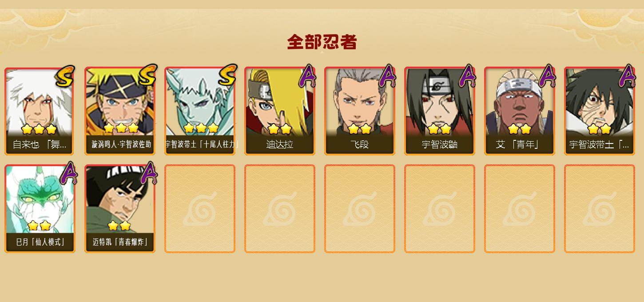
Task: Open the last first-row 宇智波带土 card
Action: pyautogui.click(x=600, y=111)
